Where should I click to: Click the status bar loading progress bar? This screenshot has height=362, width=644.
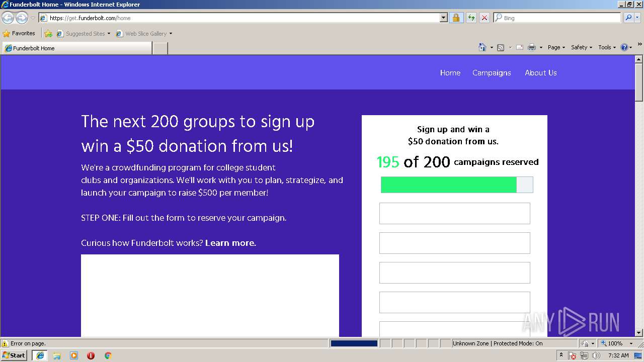pos(354,343)
